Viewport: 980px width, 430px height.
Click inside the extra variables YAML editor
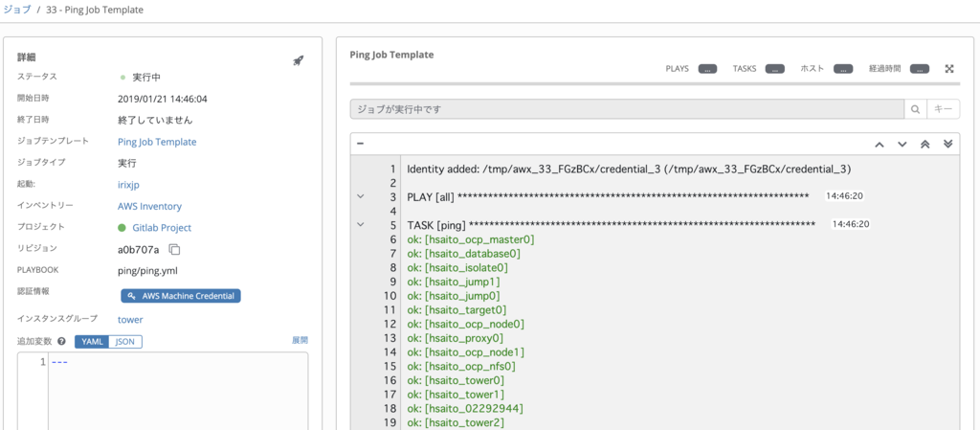[x=177, y=391]
